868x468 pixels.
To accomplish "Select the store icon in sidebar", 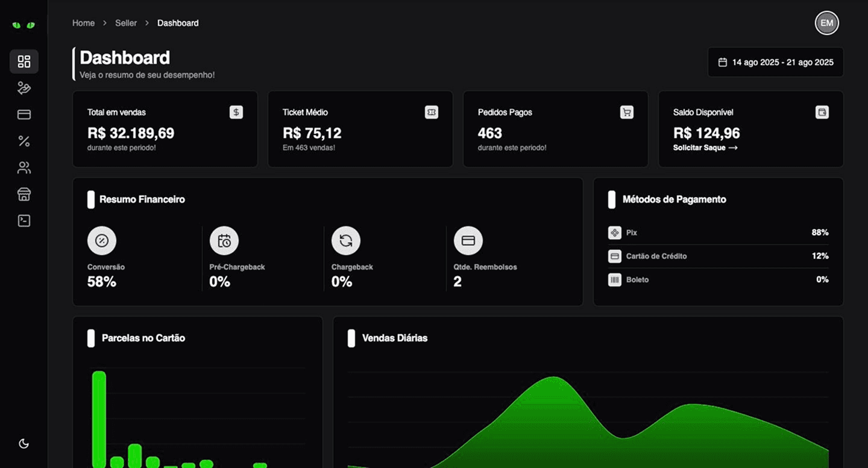I will [x=24, y=194].
